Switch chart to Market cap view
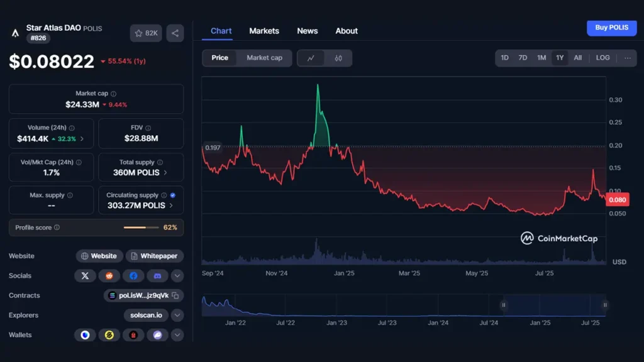The width and height of the screenshot is (644, 362). point(265,58)
